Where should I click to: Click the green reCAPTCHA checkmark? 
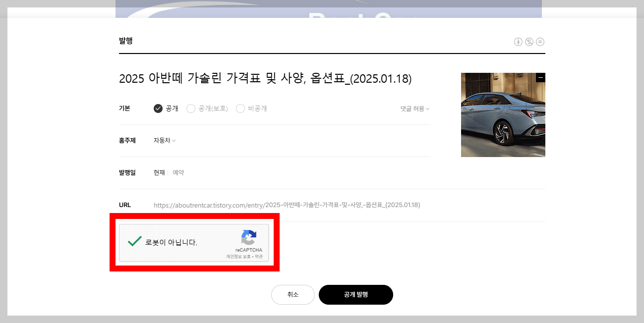coord(135,241)
